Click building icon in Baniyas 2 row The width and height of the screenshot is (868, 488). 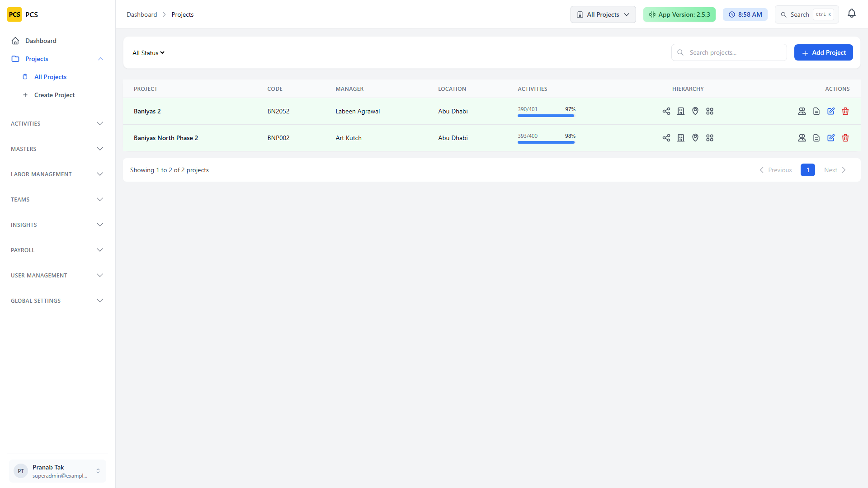pos(681,111)
